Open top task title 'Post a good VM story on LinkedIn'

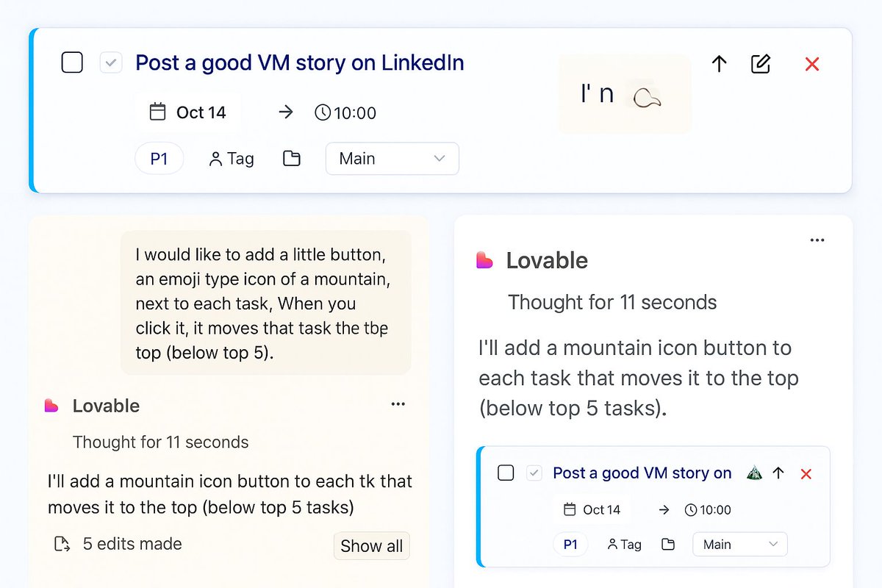(300, 63)
